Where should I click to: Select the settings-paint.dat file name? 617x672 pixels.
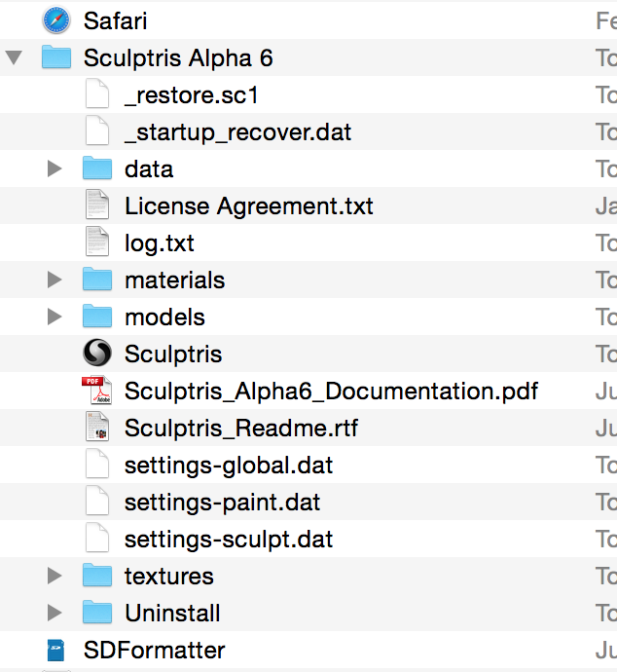point(222,503)
